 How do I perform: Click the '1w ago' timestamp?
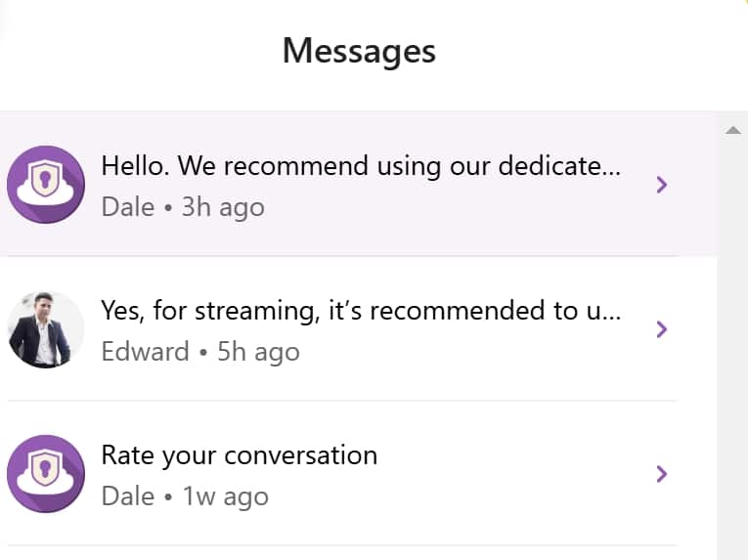click(226, 496)
